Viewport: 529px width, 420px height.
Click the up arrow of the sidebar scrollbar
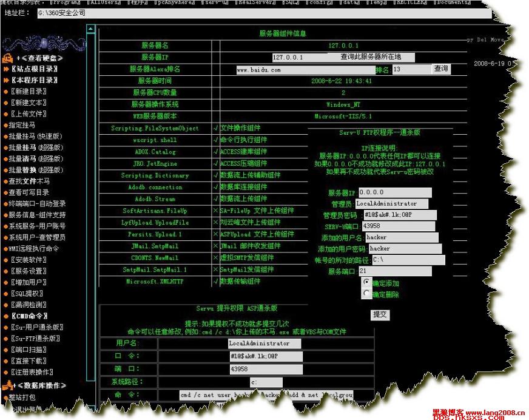pyautogui.click(x=91, y=29)
